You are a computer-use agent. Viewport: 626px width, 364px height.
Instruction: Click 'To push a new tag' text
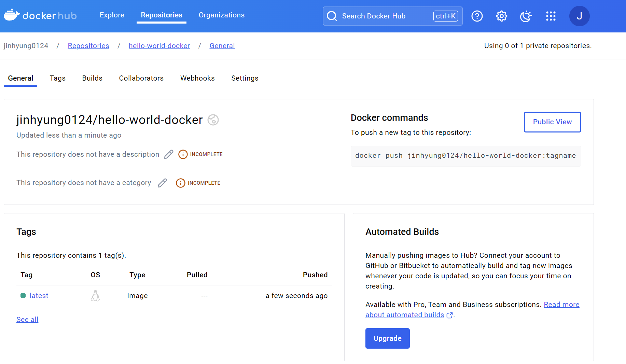coord(411,132)
